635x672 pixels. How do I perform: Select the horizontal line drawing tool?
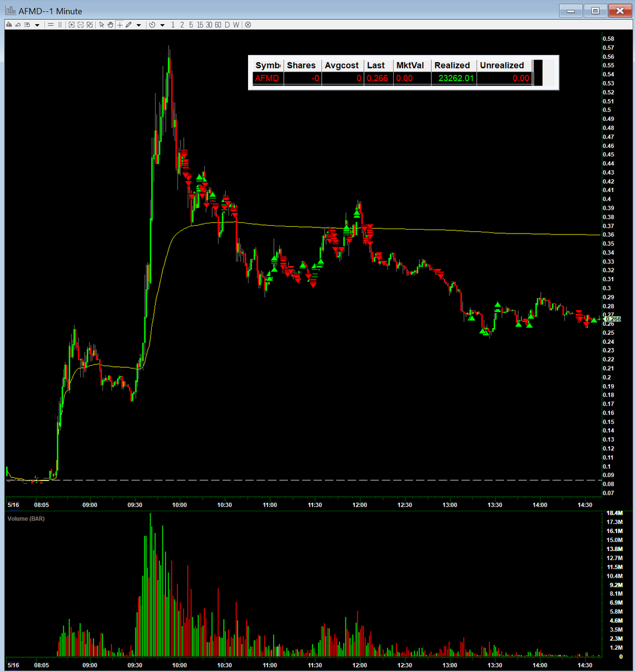(50, 25)
